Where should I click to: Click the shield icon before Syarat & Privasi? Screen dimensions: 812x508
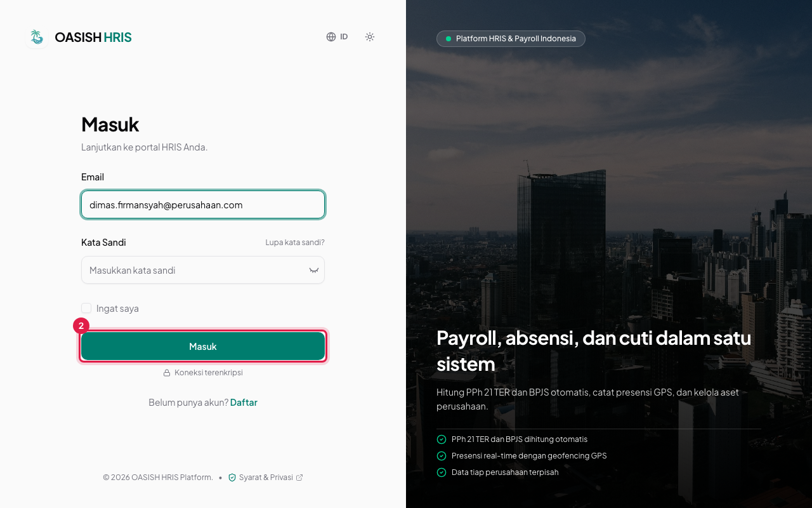click(x=232, y=478)
